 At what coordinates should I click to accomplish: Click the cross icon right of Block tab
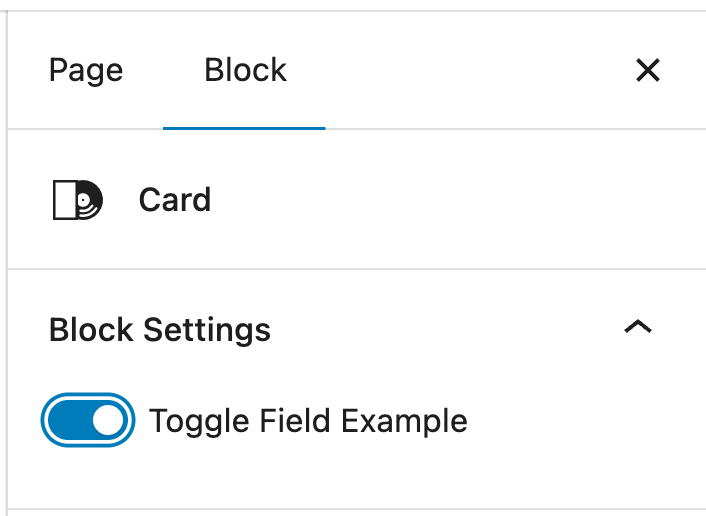[x=648, y=70]
